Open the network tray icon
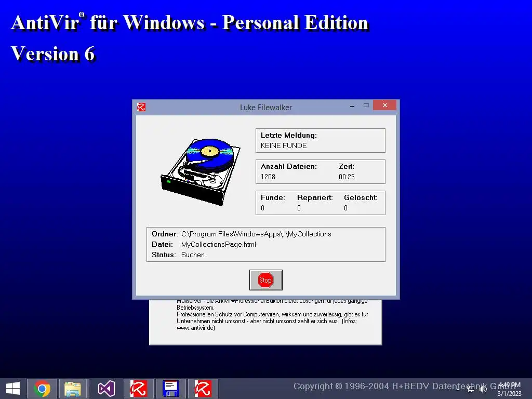 click(471, 389)
